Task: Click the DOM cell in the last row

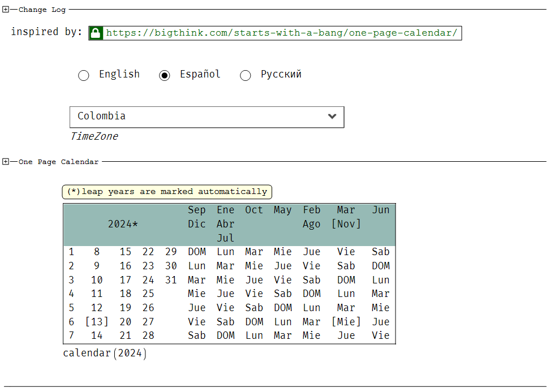Action: 225,335
